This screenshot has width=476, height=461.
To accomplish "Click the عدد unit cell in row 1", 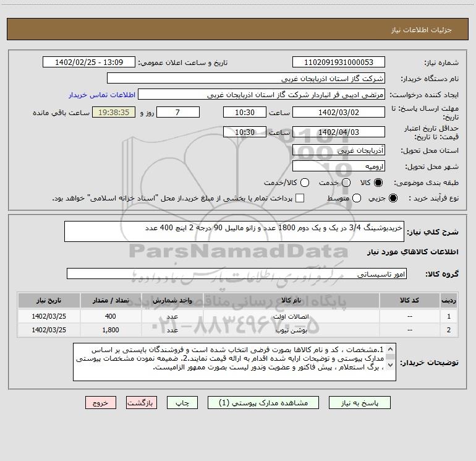I will [x=172, y=316].
